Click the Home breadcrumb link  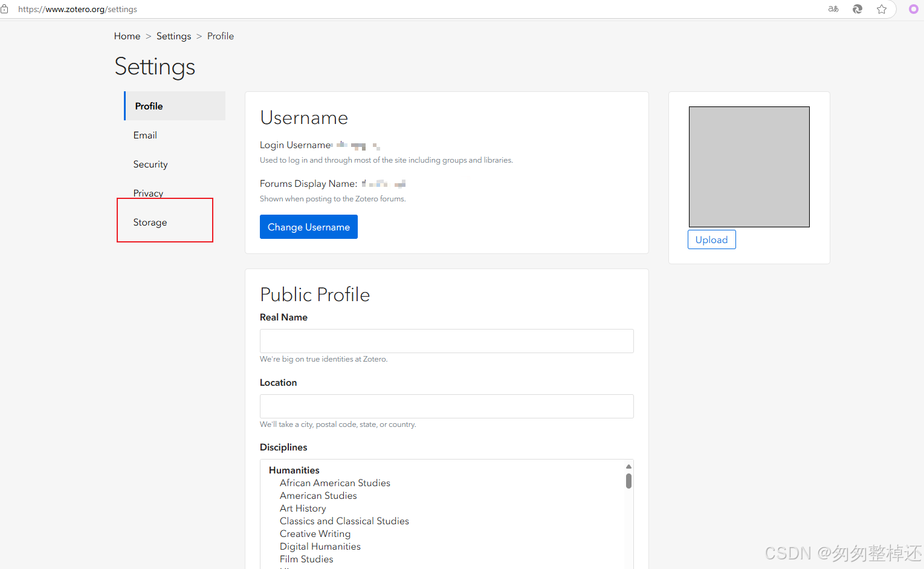(x=127, y=36)
